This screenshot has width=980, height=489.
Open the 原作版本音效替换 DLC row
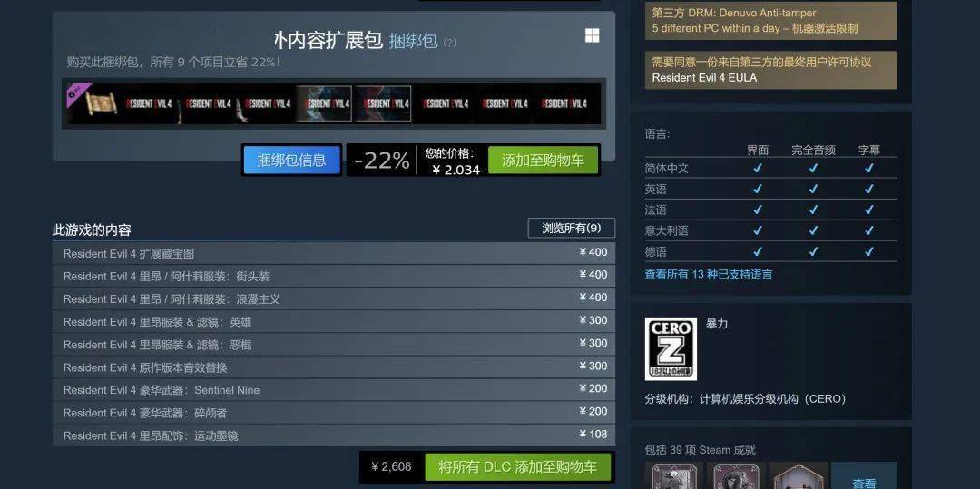tap(334, 367)
